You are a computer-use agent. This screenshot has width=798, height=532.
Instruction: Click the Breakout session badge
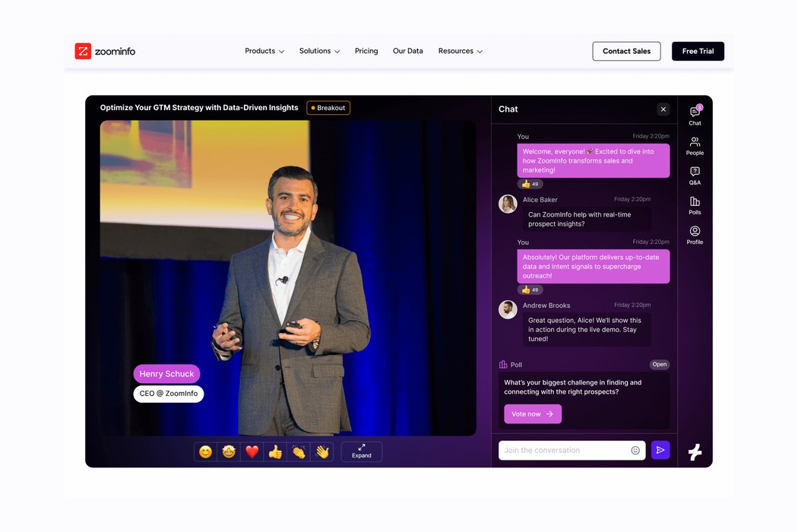tap(328, 108)
